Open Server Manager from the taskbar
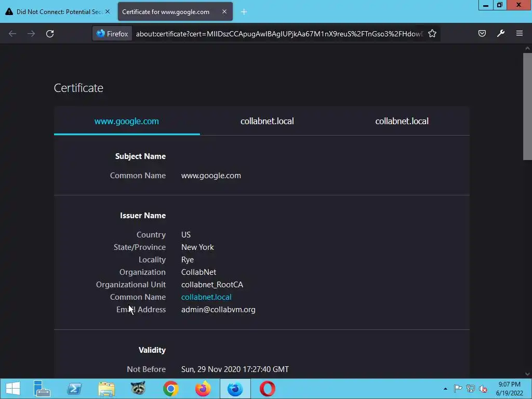The width and height of the screenshot is (532, 399). click(42, 389)
